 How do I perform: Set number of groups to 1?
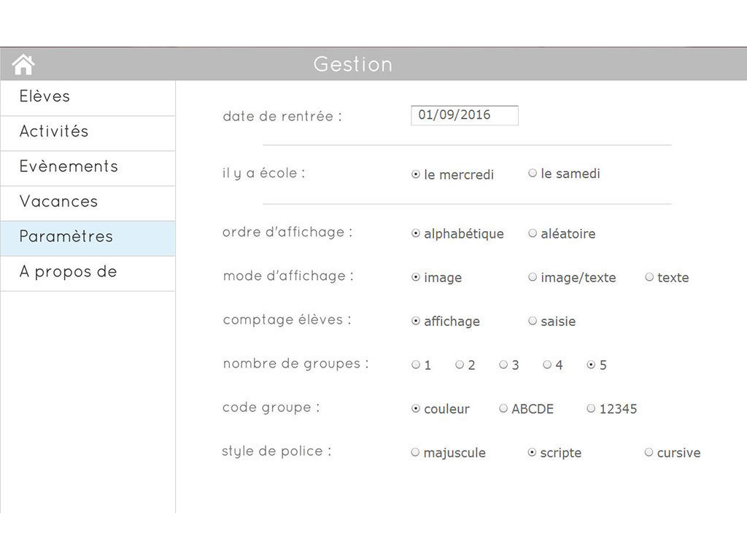[x=416, y=365]
